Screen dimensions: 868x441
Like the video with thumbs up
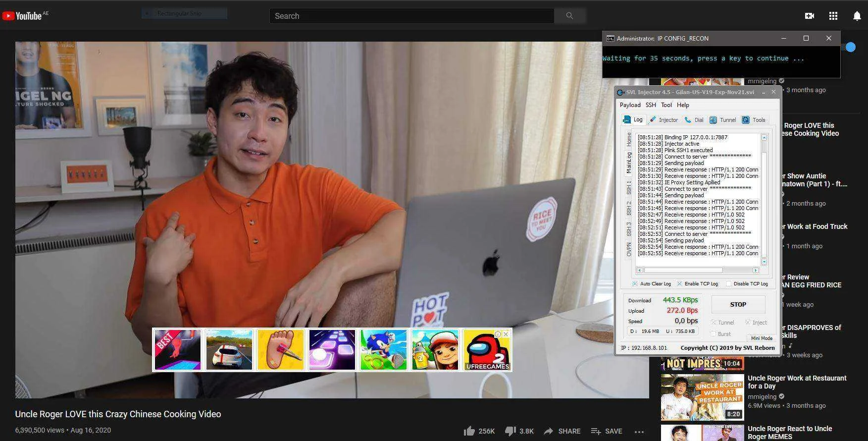tap(469, 431)
